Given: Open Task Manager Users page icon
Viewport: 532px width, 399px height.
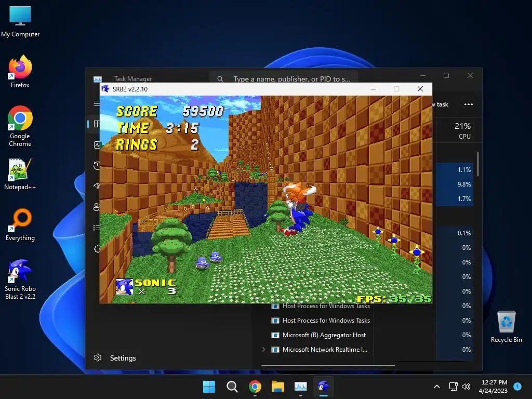Looking at the screenshot, I should 96,207.
